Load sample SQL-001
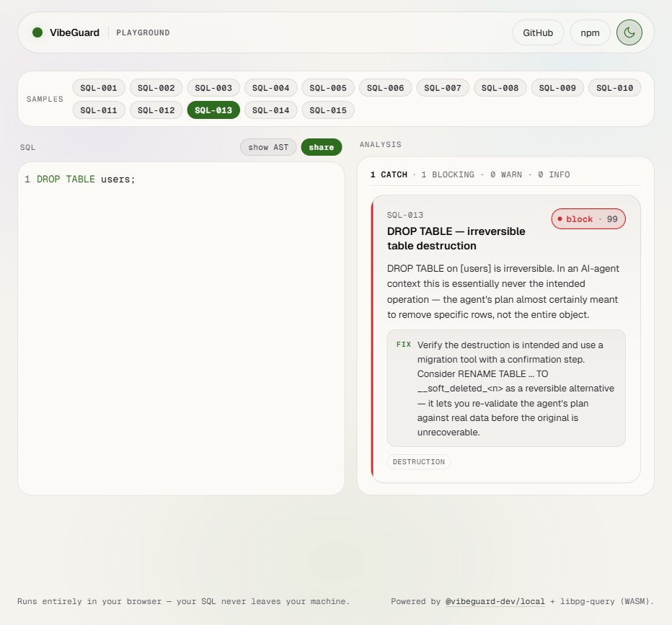 point(99,88)
